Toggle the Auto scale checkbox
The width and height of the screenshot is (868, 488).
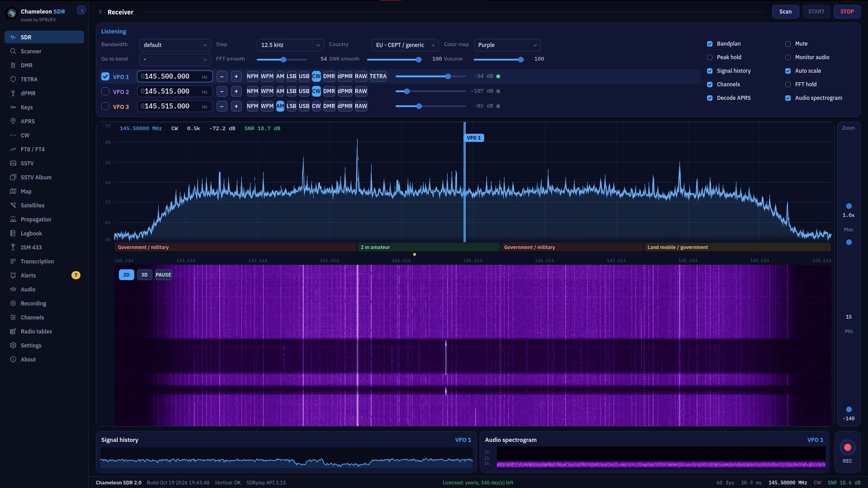coord(788,71)
